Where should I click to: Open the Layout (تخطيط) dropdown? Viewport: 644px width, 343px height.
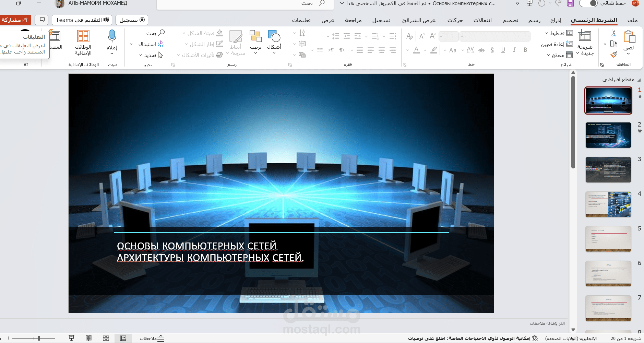[559, 33]
